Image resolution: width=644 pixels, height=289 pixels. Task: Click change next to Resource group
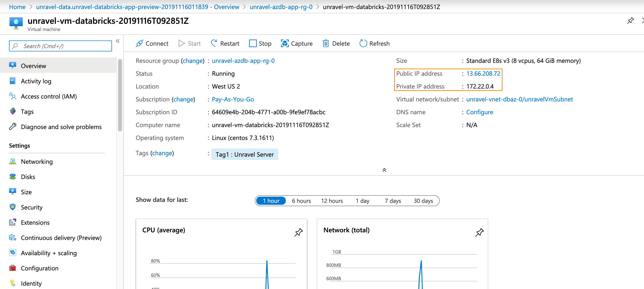192,61
